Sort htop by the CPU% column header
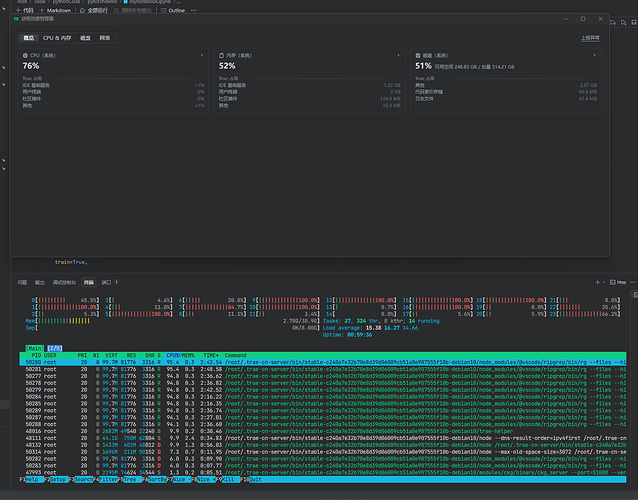The height and width of the screenshot is (500, 638). pyautogui.click(x=174, y=355)
